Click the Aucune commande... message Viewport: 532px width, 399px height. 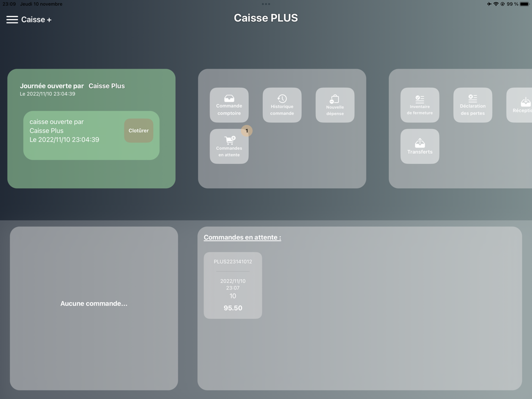pyautogui.click(x=94, y=304)
